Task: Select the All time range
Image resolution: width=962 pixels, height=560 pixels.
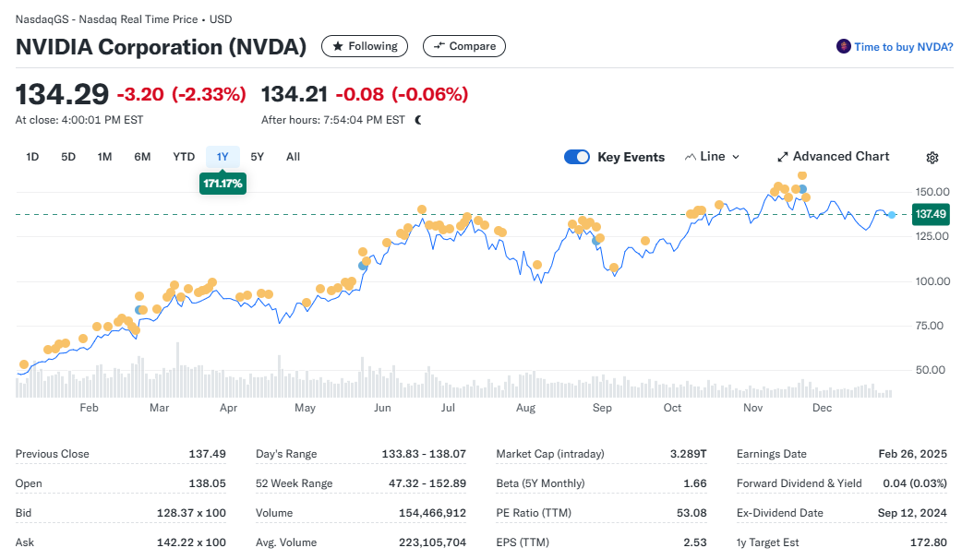Action: pos(294,157)
